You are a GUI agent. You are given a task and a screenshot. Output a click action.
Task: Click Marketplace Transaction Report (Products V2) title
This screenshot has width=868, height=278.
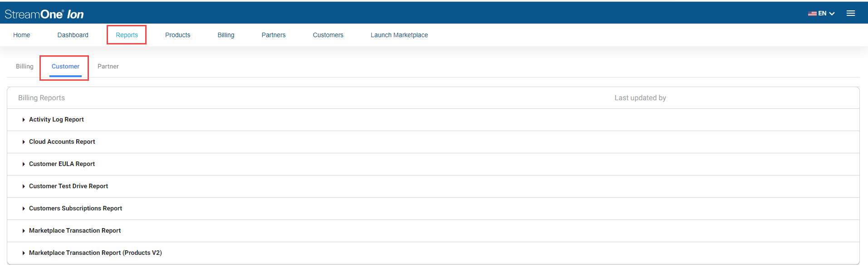[95, 253]
